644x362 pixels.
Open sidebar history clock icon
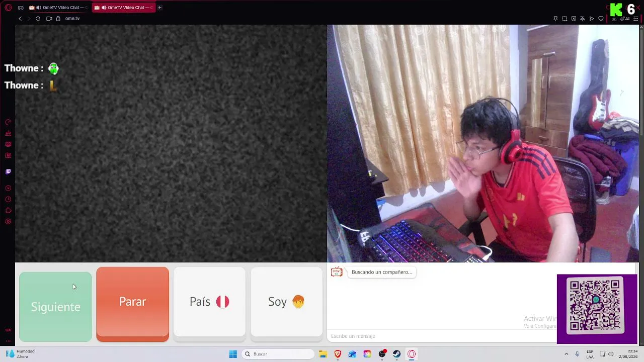[8, 200]
